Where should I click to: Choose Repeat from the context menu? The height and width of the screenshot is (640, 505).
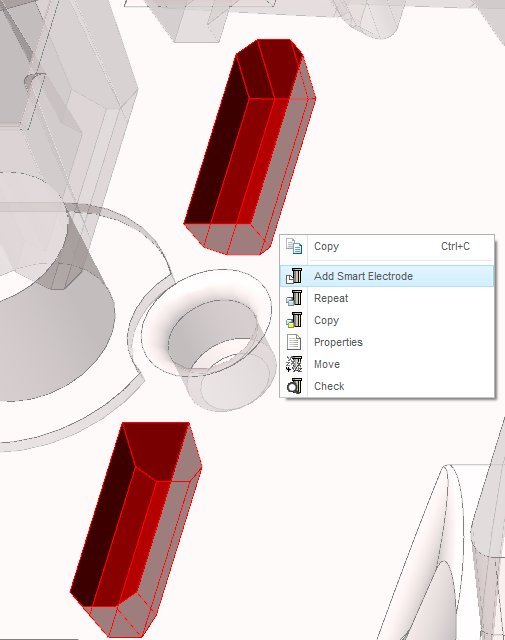387,298
